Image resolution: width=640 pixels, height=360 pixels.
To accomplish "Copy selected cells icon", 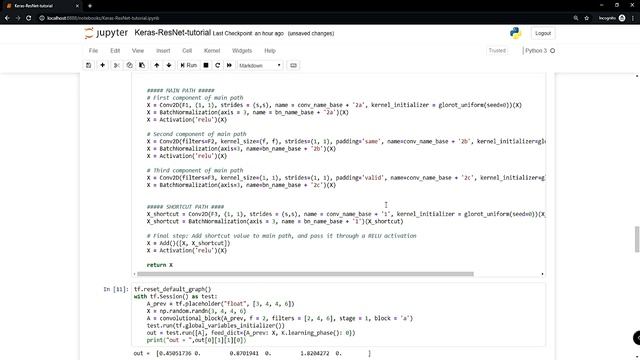I will click(x=129, y=65).
